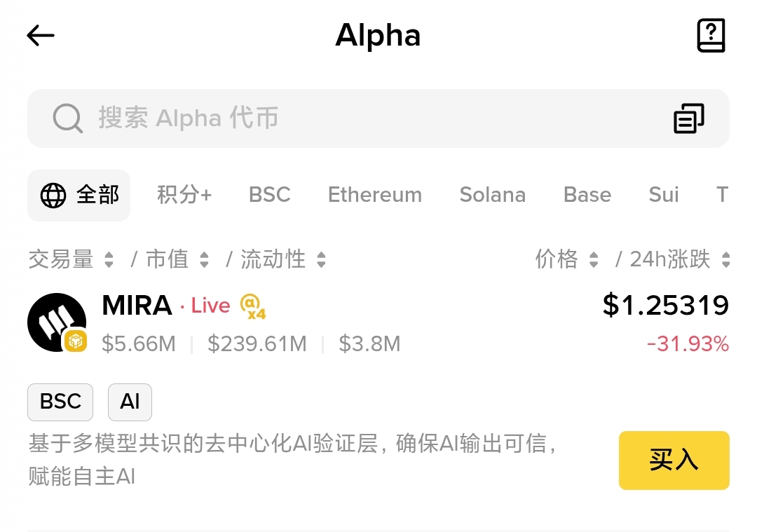The height and width of the screenshot is (532, 757).
Task: Open the batch list icon in search bar
Action: click(688, 118)
